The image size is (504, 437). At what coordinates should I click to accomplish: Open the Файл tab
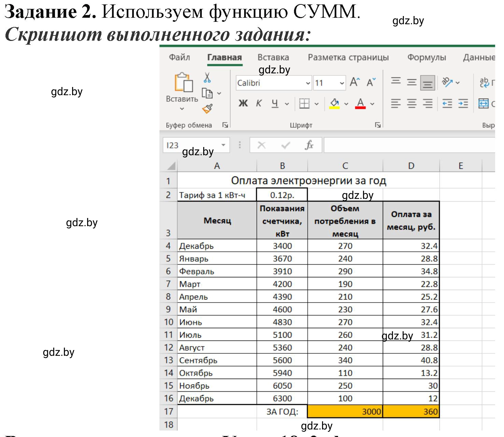[180, 57]
